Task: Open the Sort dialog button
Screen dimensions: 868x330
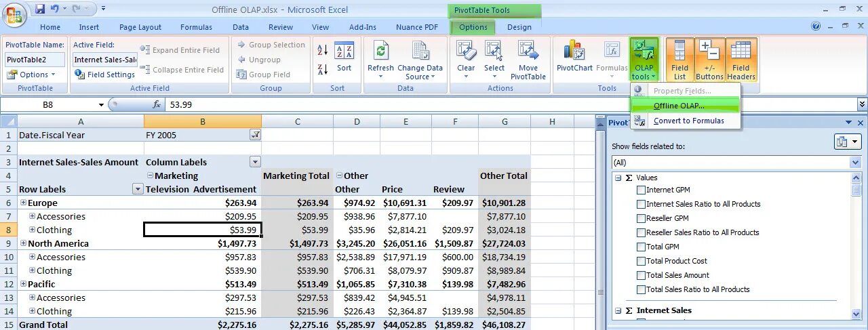Action: [x=344, y=58]
